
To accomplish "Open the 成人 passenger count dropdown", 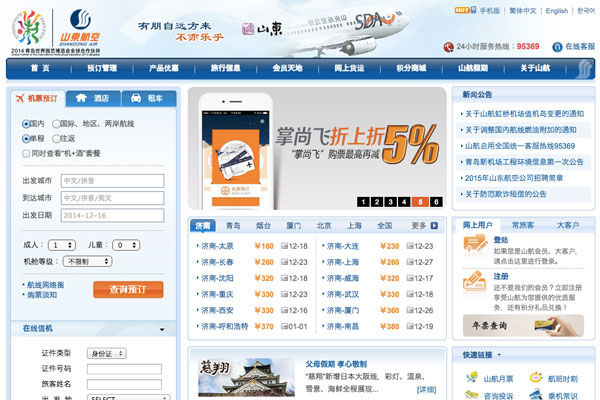I will (62, 245).
